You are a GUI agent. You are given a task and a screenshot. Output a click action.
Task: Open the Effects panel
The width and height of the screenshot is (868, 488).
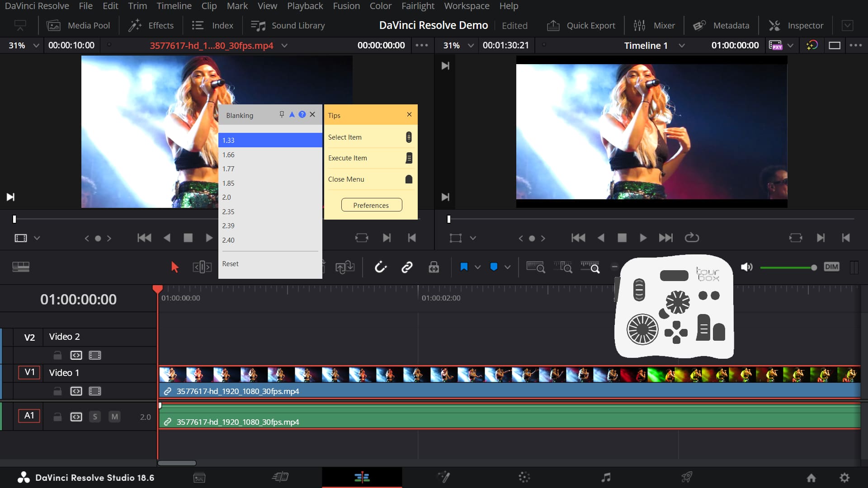click(x=151, y=26)
